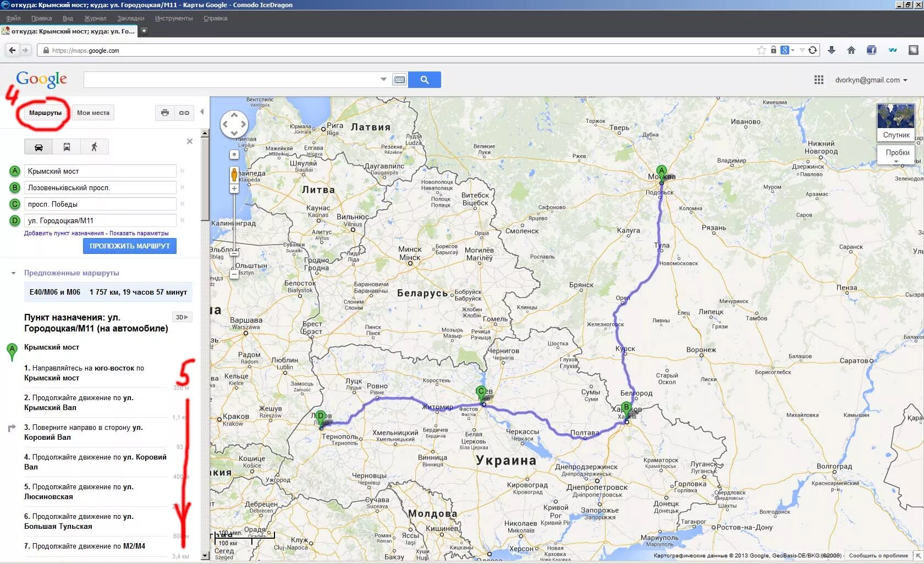Image resolution: width=924 pixels, height=564 pixels.
Task: Edit the просп. Победы waypoint field
Action: click(100, 204)
